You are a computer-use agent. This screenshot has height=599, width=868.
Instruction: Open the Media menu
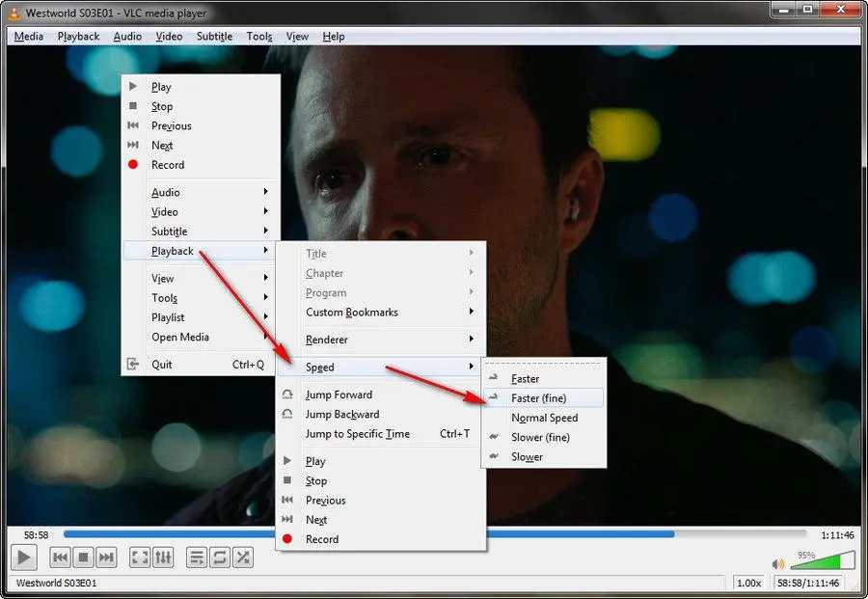tap(29, 37)
